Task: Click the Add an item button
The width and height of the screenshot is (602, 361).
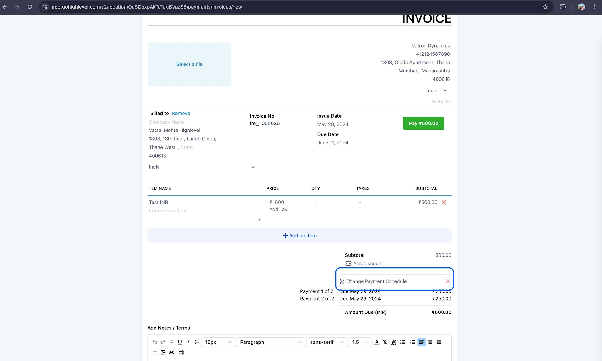Action: click(x=299, y=235)
